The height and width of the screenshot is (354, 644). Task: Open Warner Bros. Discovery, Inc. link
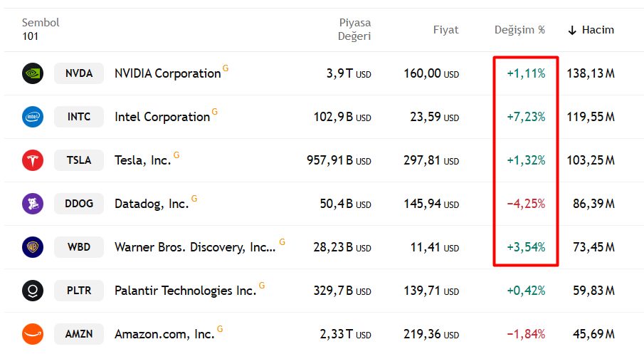coord(195,247)
